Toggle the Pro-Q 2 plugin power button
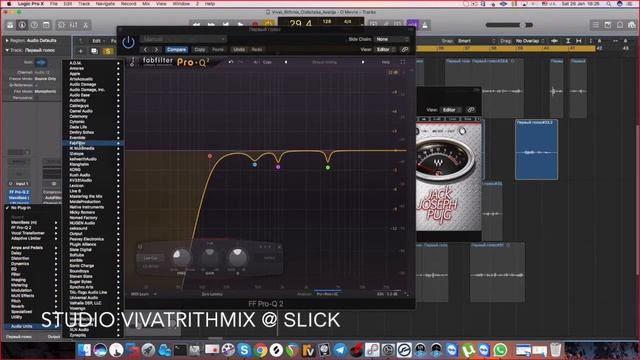The width and height of the screenshot is (640, 360). [128, 42]
